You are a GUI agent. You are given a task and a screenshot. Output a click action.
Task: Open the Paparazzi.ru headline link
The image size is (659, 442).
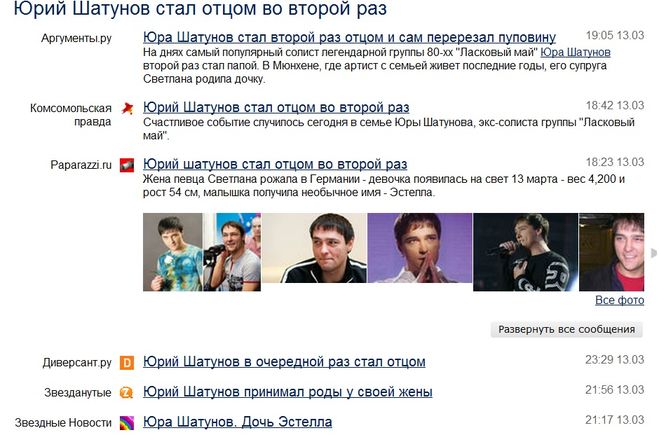(275, 164)
